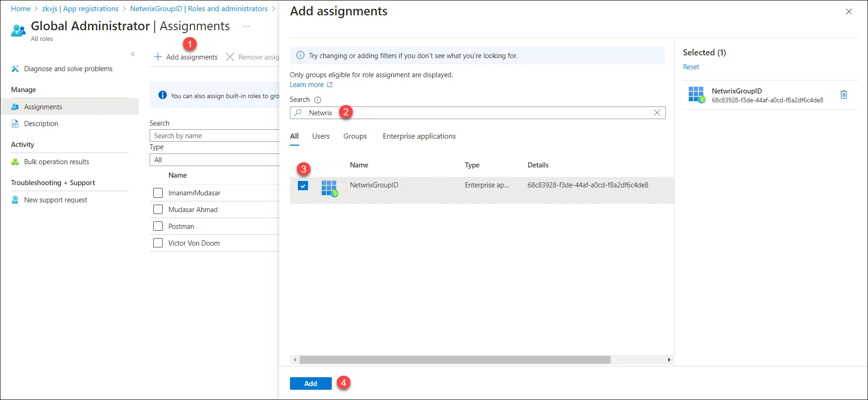868x400 pixels.
Task: Click the blue Add button
Action: [x=311, y=383]
